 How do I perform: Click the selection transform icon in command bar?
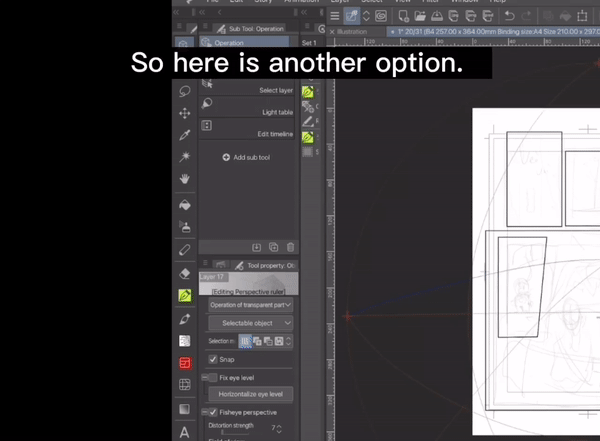click(582, 16)
